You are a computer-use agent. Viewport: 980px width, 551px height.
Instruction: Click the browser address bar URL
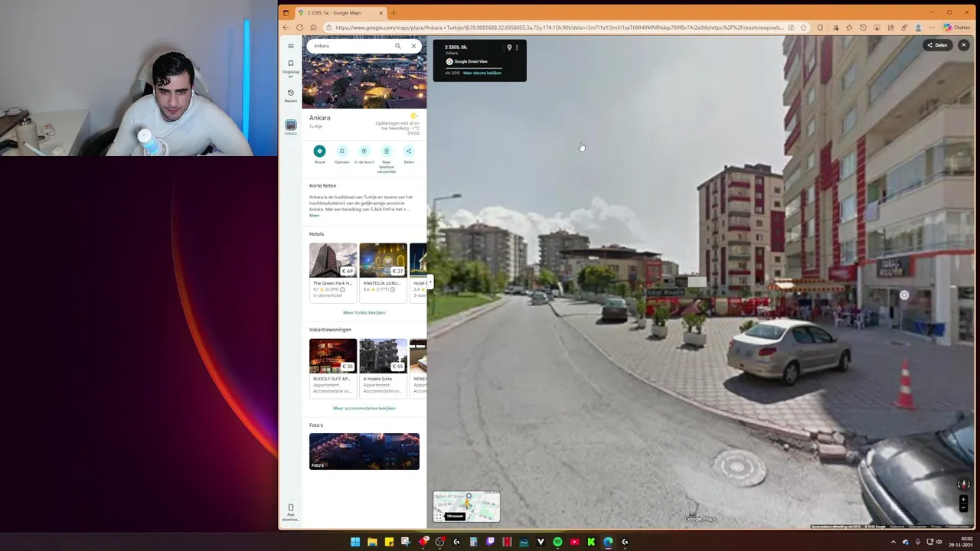coord(559,28)
